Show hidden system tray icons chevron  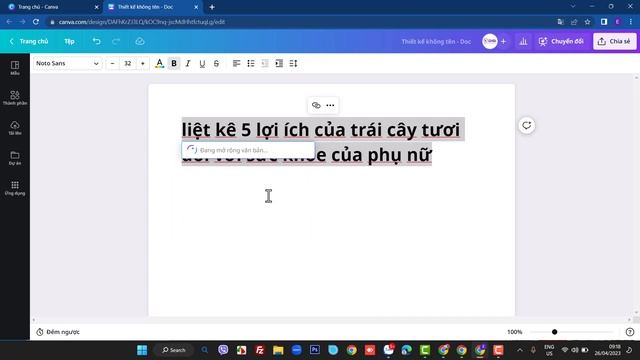tap(520, 350)
